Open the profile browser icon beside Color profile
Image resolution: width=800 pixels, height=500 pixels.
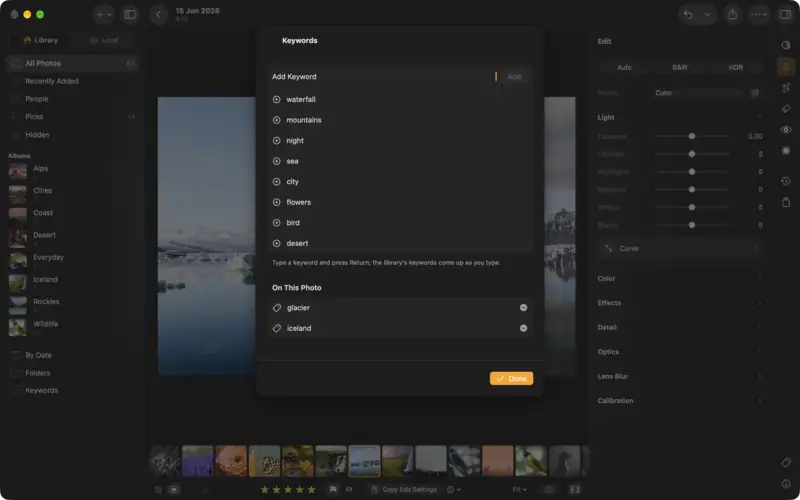[755, 93]
